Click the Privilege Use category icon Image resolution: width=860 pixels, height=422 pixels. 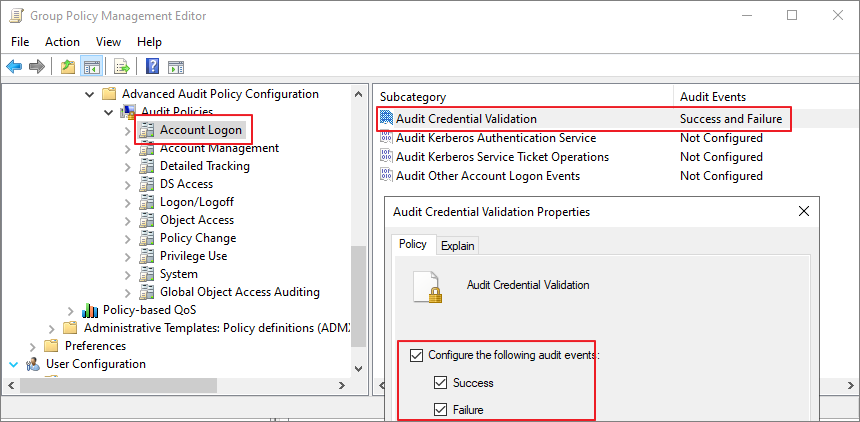pyautogui.click(x=146, y=256)
